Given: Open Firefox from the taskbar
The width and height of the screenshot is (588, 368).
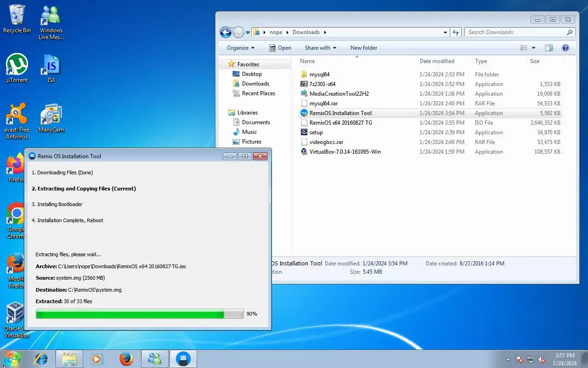Looking at the screenshot, I should pos(126,359).
